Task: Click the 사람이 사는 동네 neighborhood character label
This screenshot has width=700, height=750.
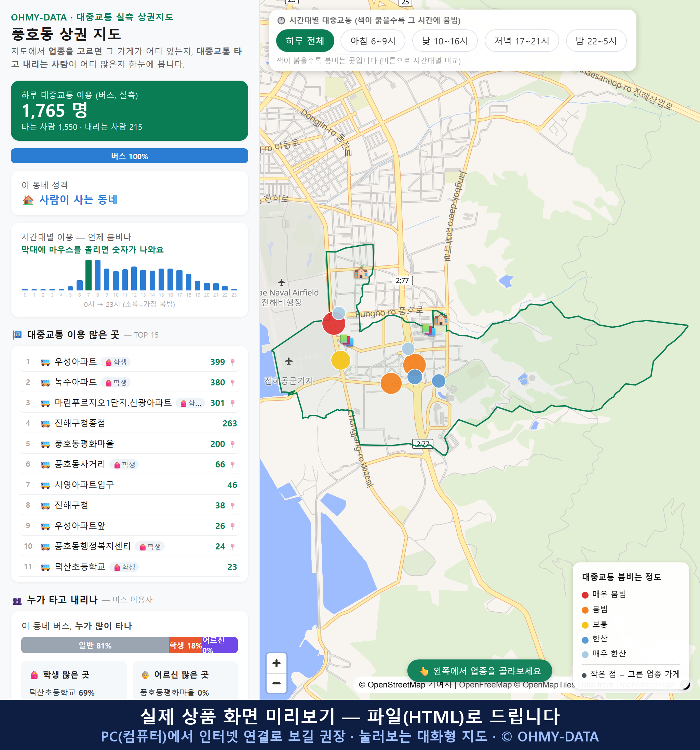Action: point(78,200)
